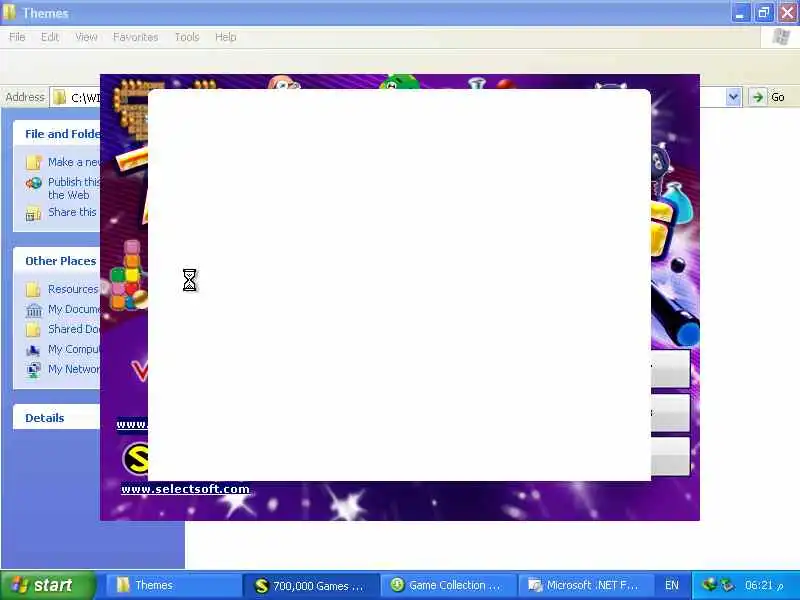Switch to Microsoft .NET taskbar button
Viewport: 800px width, 600px height.
click(586, 585)
